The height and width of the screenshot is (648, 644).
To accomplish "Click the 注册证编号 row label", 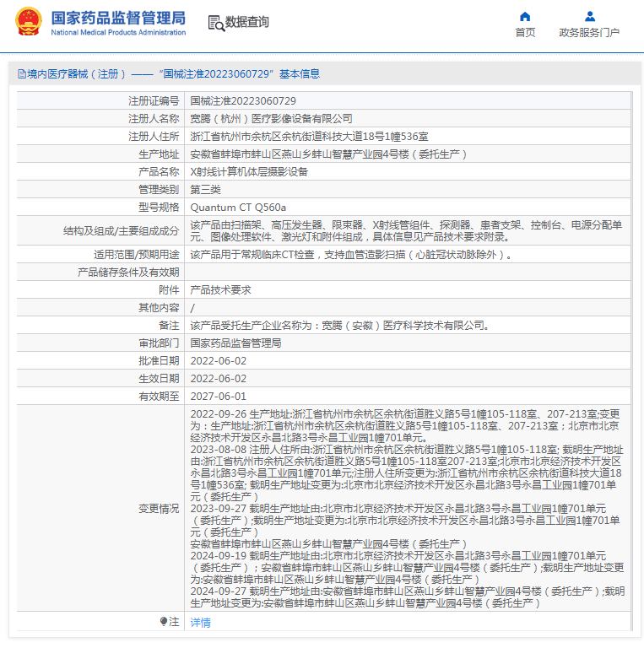I will click(154, 101).
